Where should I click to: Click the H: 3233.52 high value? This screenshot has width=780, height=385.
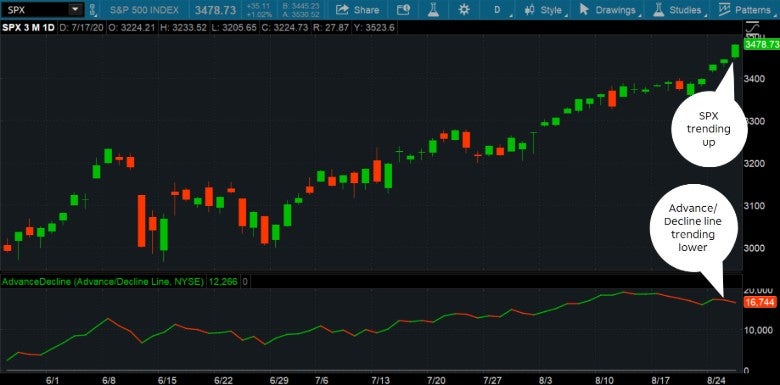(183, 28)
